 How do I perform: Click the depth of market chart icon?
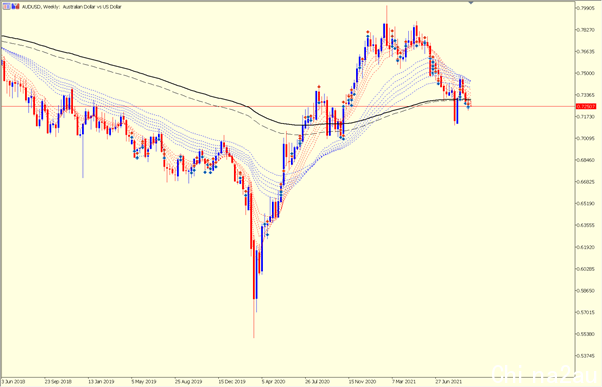(x=15, y=7)
